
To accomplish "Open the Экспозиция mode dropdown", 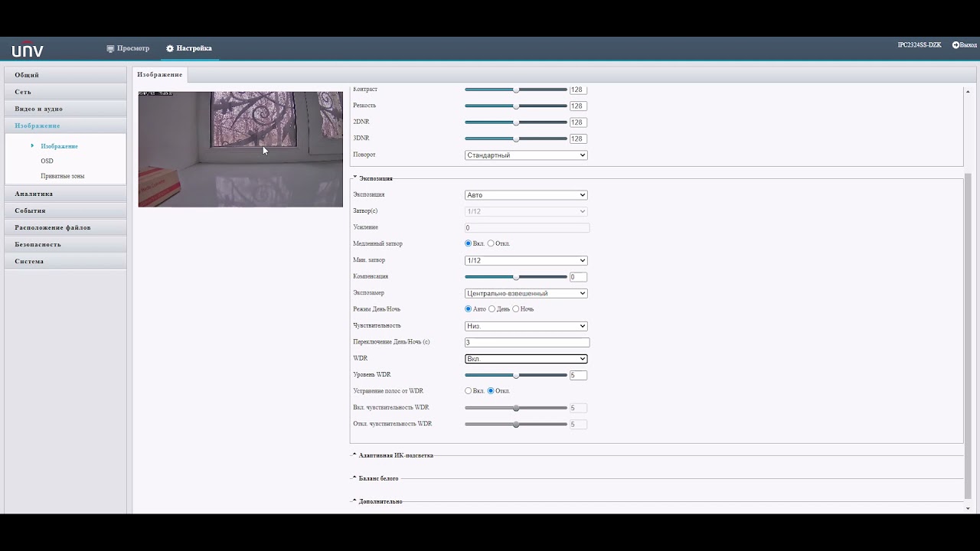I will coord(526,195).
